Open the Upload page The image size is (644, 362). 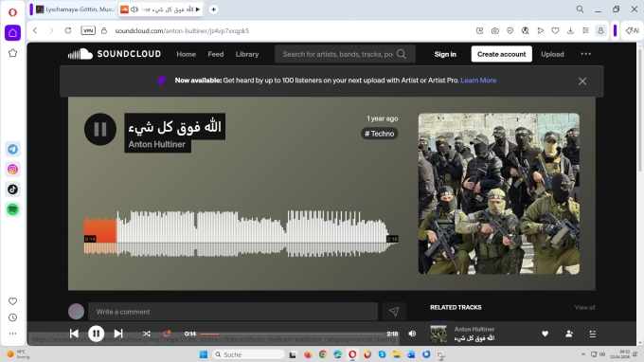(552, 54)
